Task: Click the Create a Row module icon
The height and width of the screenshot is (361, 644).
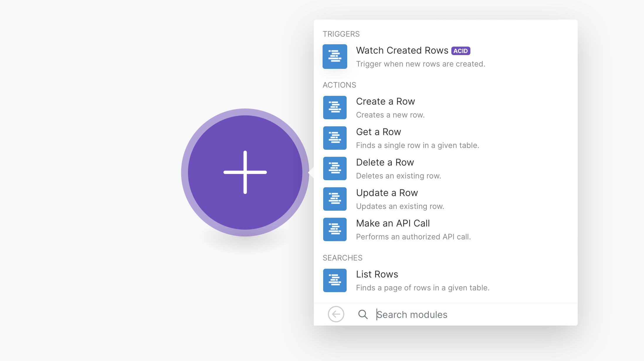Action: (x=335, y=108)
